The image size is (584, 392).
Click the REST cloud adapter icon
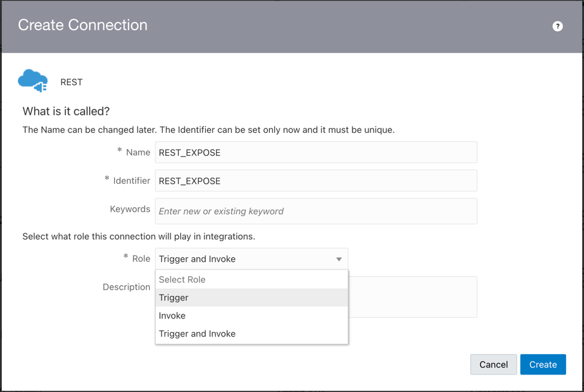click(32, 79)
